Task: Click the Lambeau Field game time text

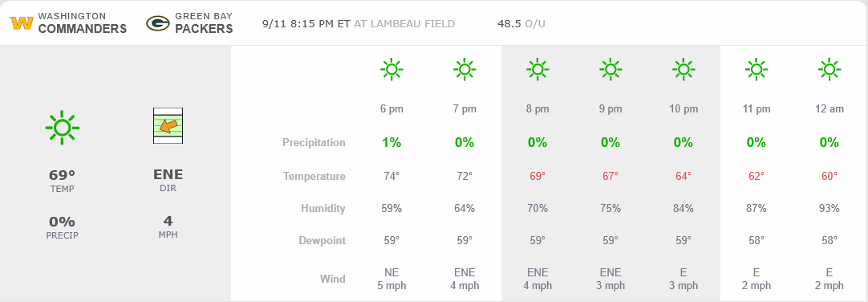Action: coord(359,24)
